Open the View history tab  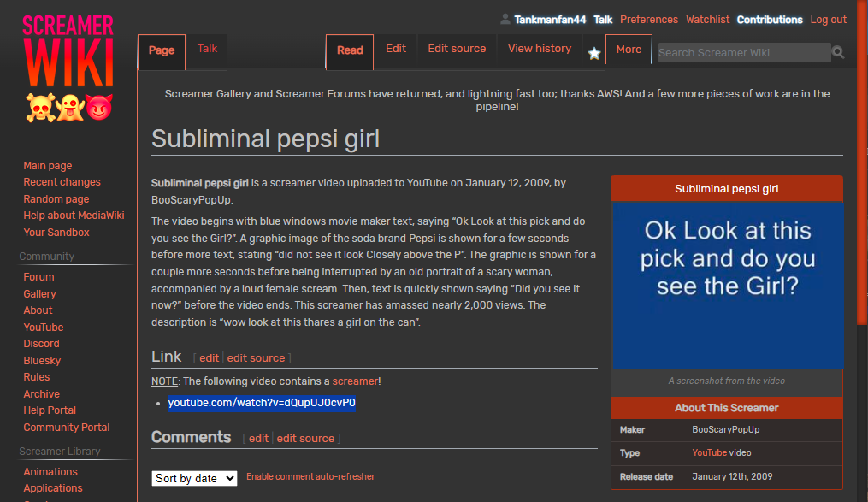[x=540, y=49]
